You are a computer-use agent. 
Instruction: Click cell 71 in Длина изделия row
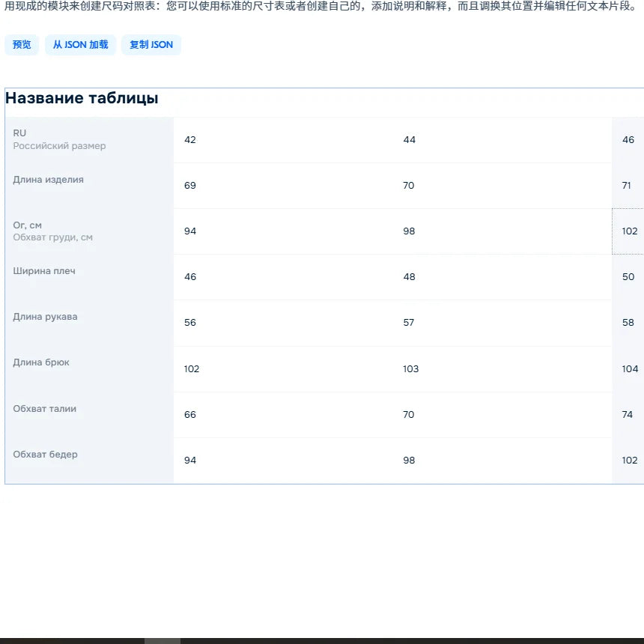628,186
